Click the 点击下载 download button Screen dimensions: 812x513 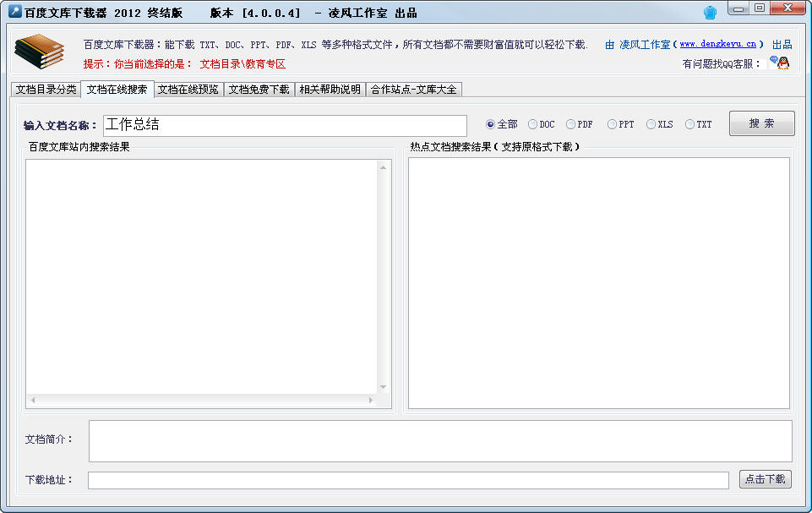(765, 479)
